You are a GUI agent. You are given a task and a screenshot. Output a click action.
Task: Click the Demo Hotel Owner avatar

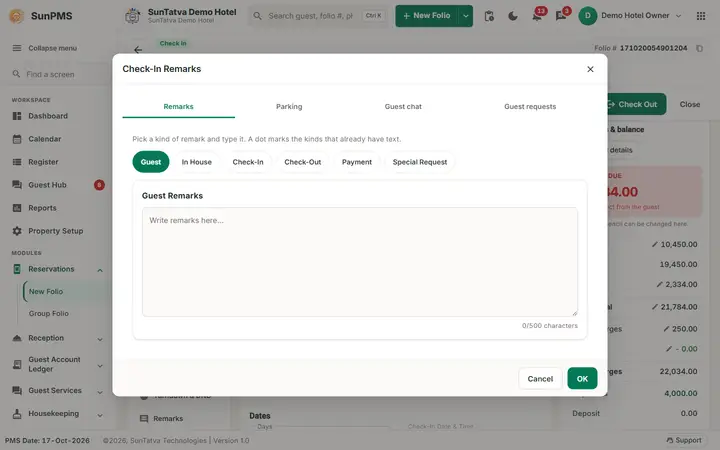pyautogui.click(x=587, y=16)
